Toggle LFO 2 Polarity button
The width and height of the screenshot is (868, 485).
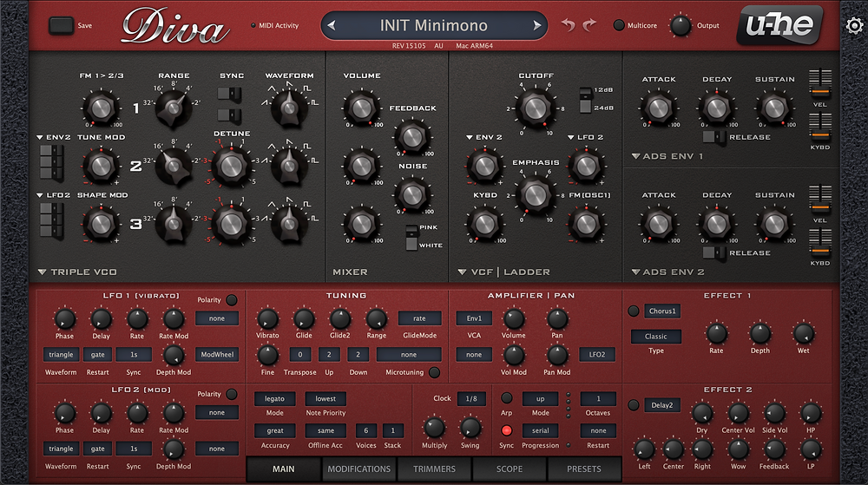click(x=232, y=394)
